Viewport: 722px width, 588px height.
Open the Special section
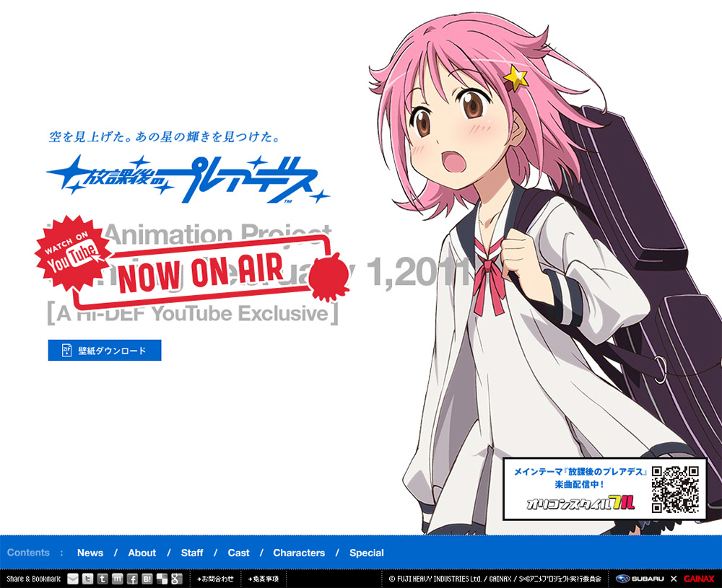(367, 553)
